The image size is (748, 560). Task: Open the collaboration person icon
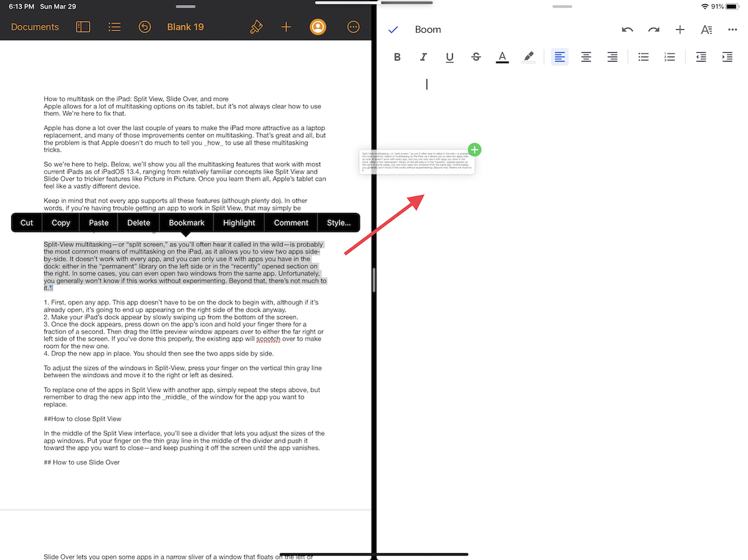[x=318, y=27]
